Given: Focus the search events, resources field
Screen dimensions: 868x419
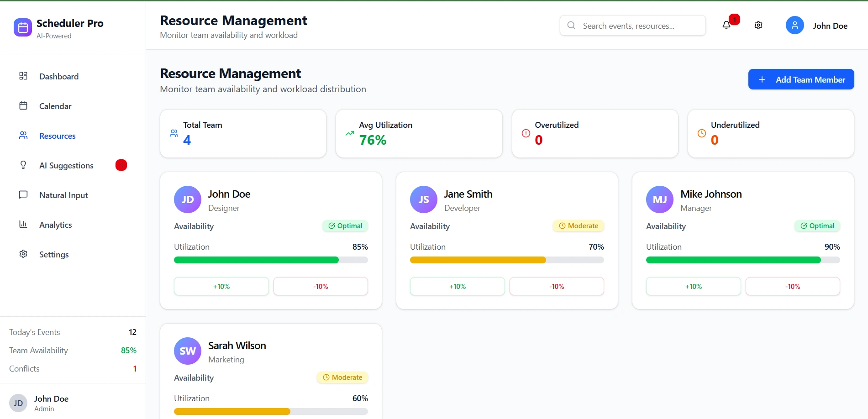Looking at the screenshot, I should 633,26.
